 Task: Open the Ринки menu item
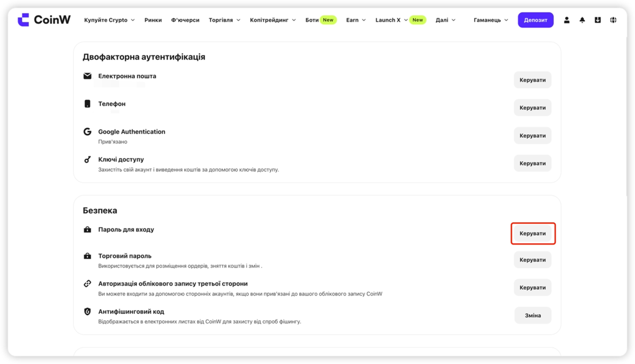(x=153, y=20)
